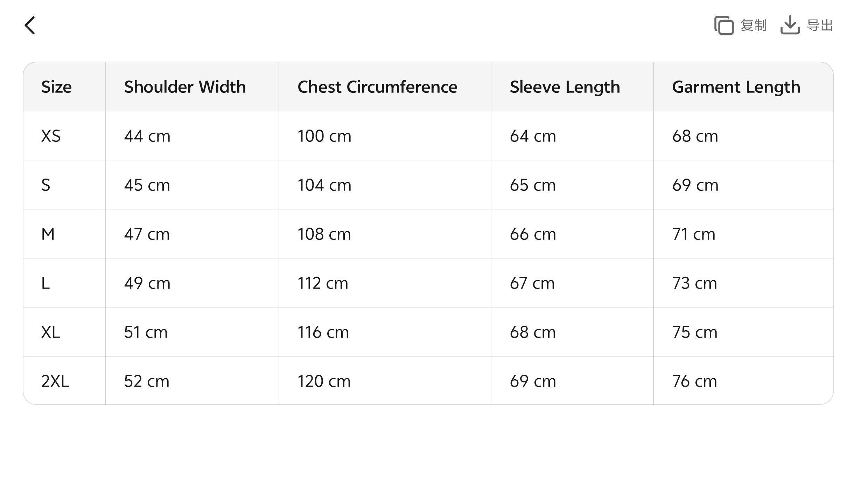This screenshot has height=484, width=868.
Task: Select the XS size row label
Action: point(51,136)
